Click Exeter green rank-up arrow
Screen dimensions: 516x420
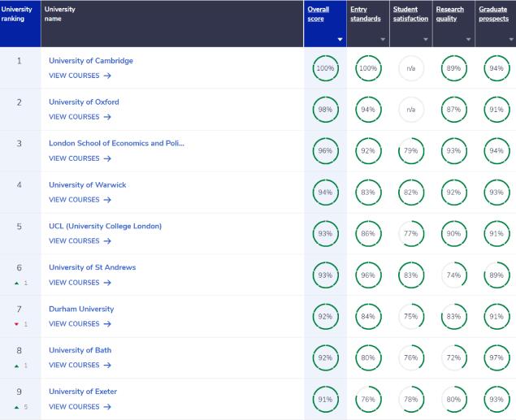point(17,408)
